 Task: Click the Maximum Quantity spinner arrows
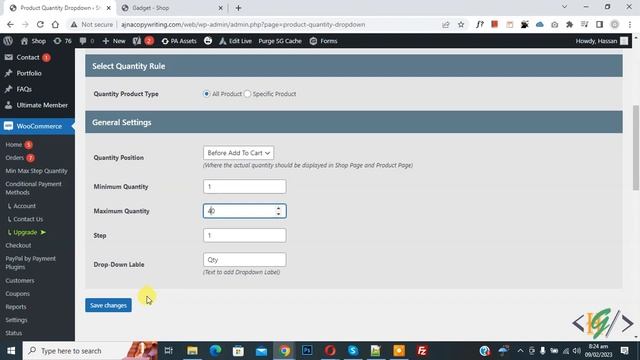[278, 211]
